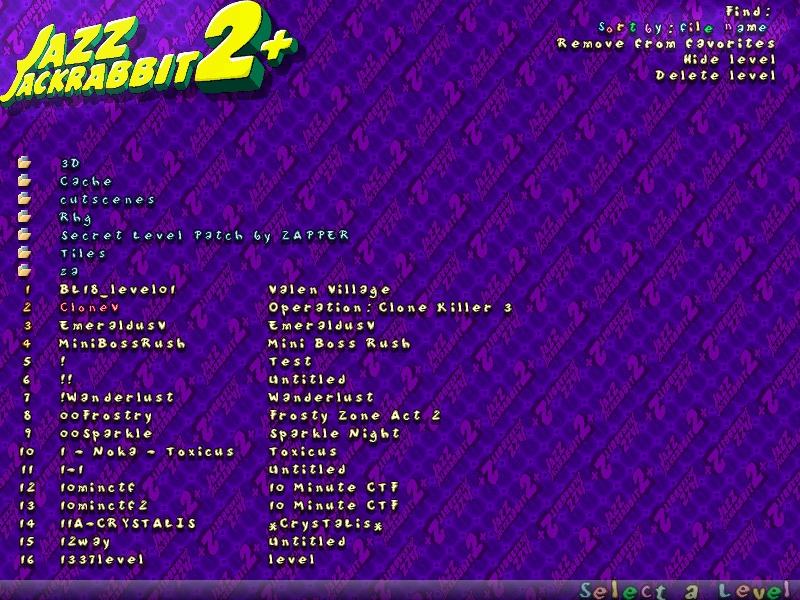This screenshot has height=600, width=800.
Task: Select the 1-1 file name
Action: pyautogui.click(x=72, y=469)
